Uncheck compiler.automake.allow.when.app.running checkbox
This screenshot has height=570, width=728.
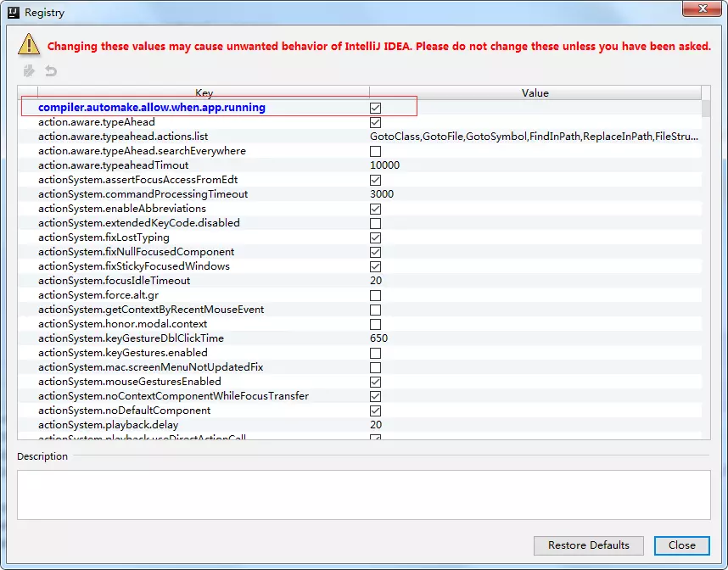[x=375, y=109]
